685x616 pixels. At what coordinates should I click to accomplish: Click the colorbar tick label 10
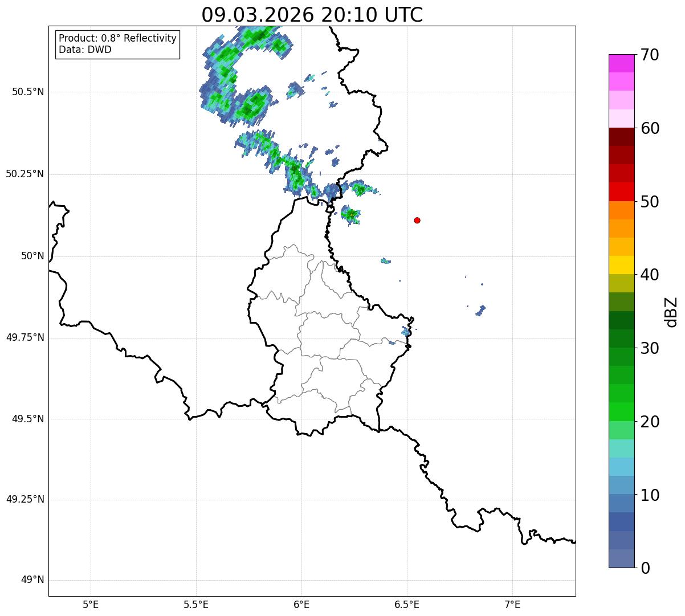[650, 495]
